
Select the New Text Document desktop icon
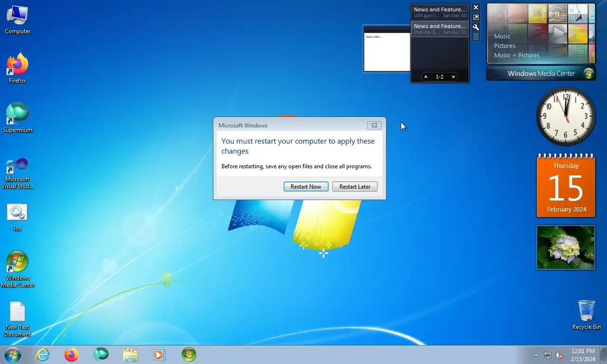tap(18, 320)
